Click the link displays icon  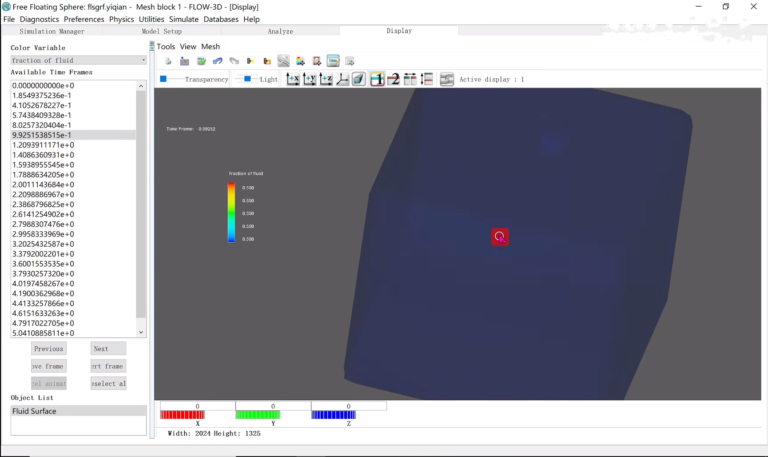pyautogui.click(x=447, y=79)
